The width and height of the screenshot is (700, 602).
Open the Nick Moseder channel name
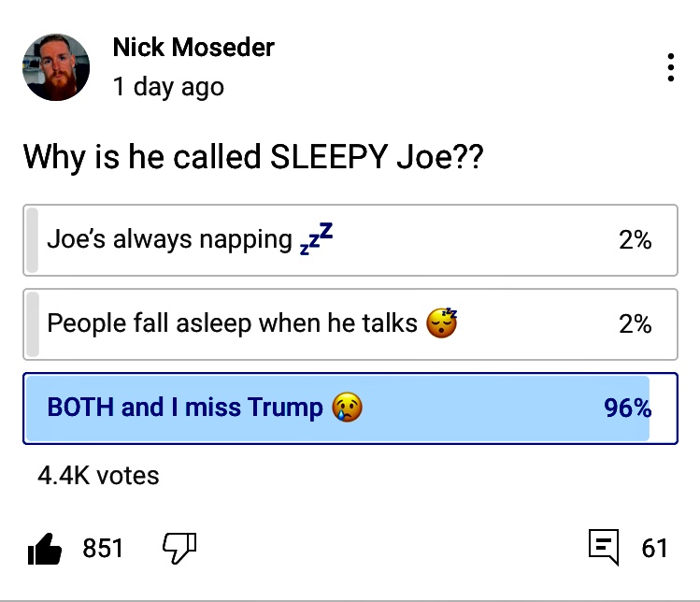(x=193, y=47)
